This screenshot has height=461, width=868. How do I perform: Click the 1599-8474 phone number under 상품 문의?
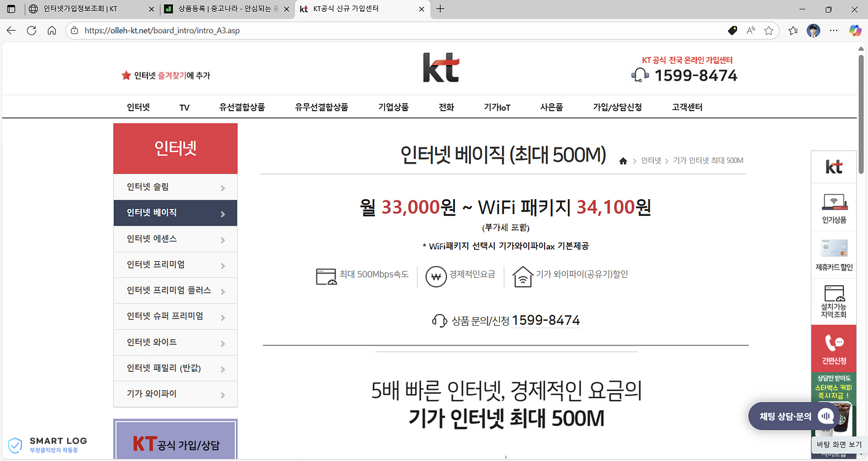tap(546, 320)
